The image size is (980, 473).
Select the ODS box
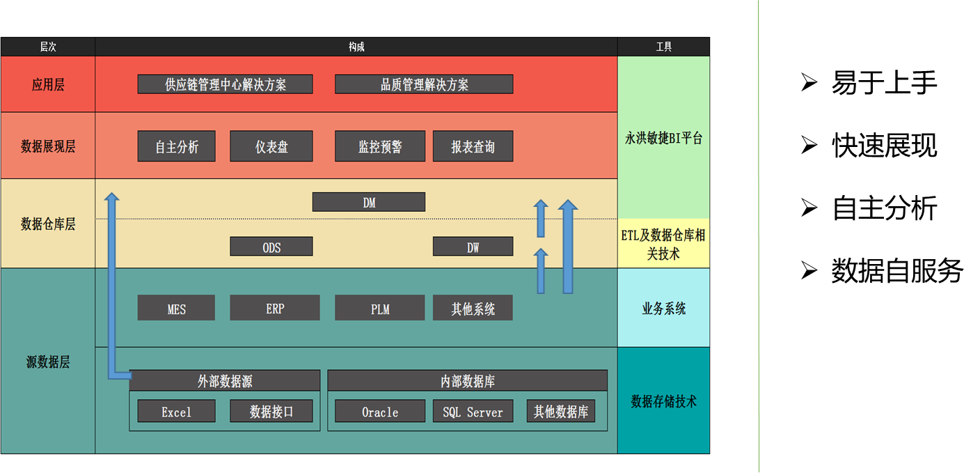[271, 247]
